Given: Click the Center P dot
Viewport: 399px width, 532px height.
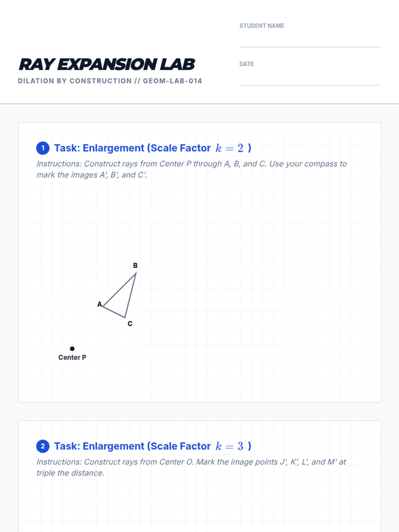Looking at the screenshot, I should point(72,348).
